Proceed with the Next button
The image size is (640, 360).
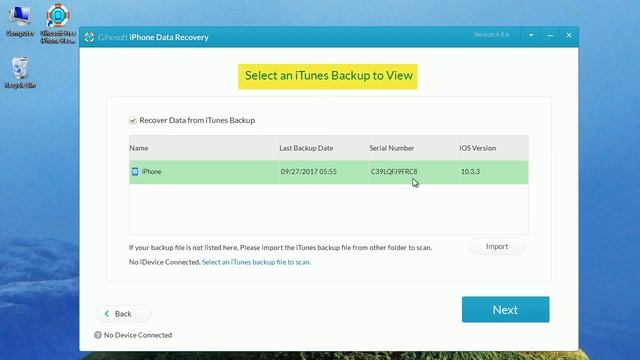pos(505,309)
